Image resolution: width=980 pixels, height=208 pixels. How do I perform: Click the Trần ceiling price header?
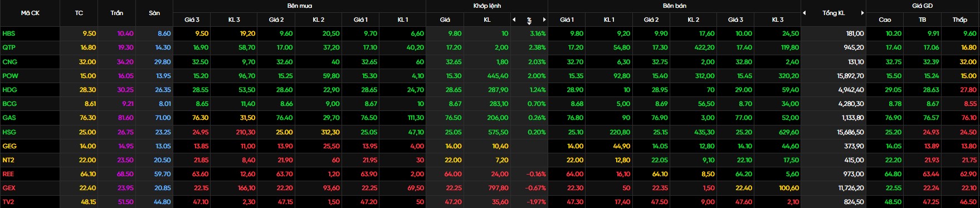[x=117, y=13]
